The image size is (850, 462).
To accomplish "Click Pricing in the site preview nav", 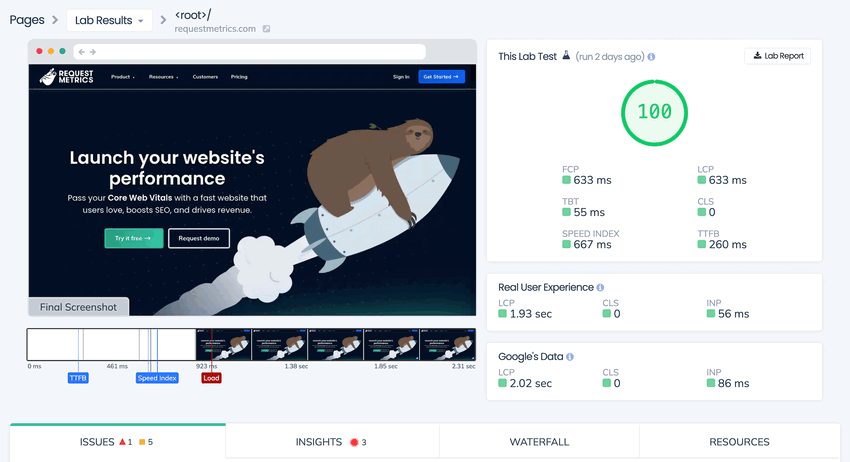I will tap(239, 77).
